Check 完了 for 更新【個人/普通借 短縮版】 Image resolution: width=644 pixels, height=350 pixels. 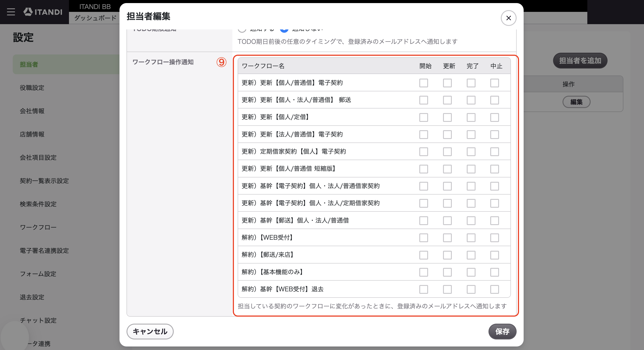471,169
